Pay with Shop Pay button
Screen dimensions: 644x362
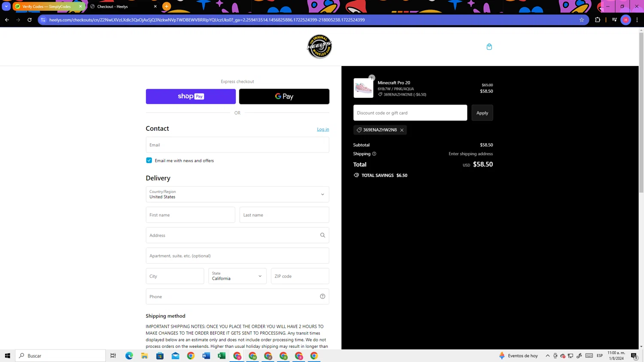(191, 97)
